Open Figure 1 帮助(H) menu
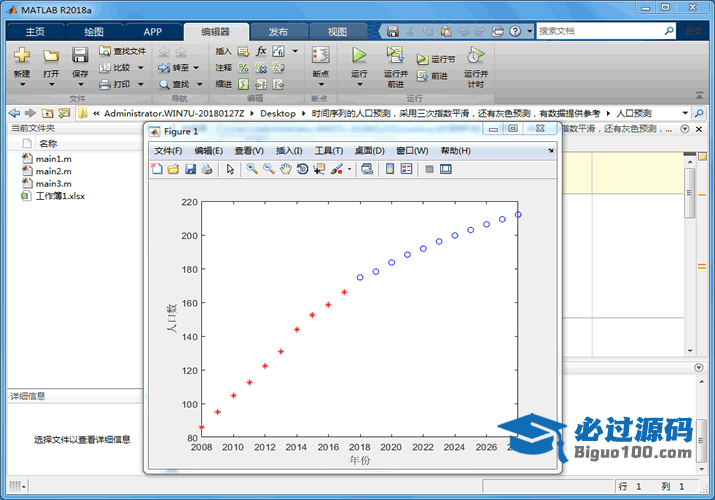This screenshot has width=715, height=500. [456, 151]
